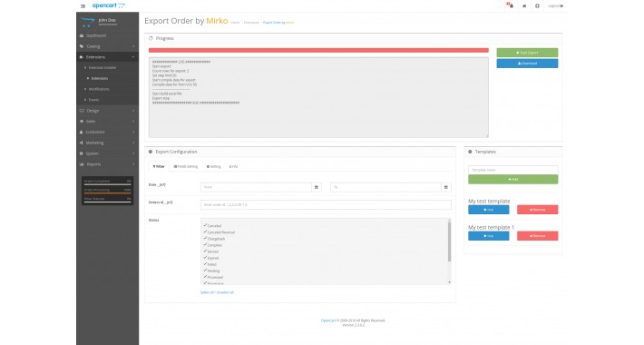Click inside the export log text area
The image size is (644, 345).
318,97
